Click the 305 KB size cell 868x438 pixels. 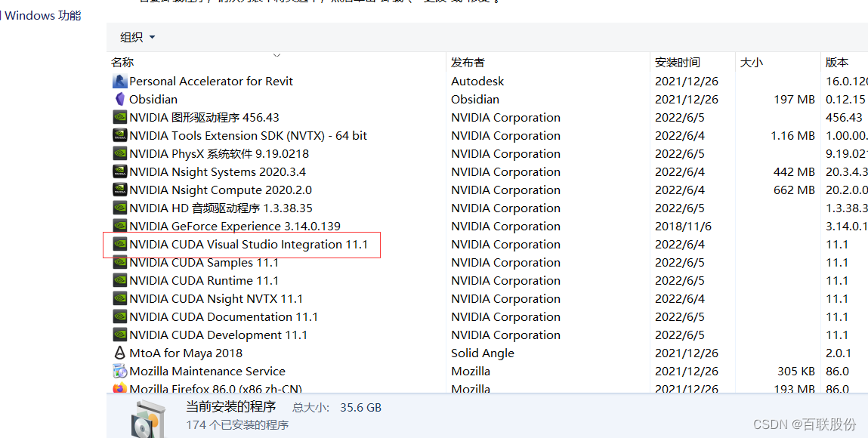796,371
